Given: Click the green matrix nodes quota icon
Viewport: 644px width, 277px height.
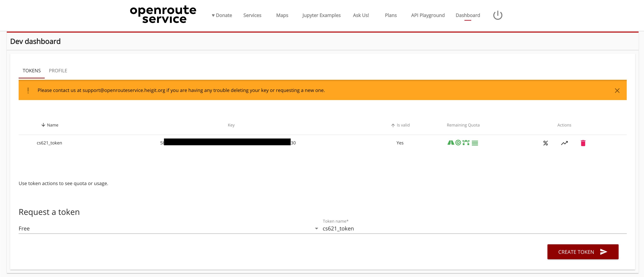Looking at the screenshot, I should (466, 143).
